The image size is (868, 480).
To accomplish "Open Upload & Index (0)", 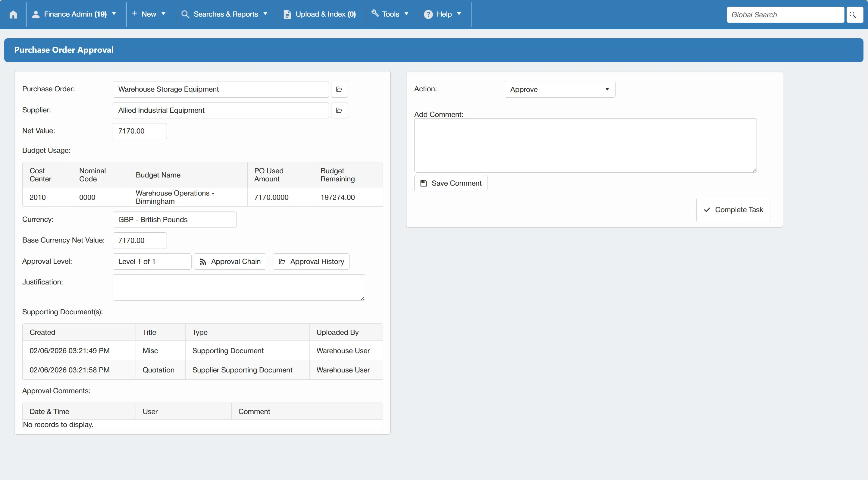I will click(320, 14).
